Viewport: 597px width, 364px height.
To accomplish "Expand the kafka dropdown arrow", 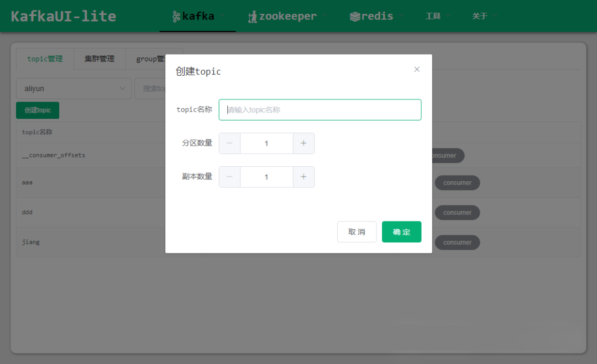I will pyautogui.click(x=222, y=15).
